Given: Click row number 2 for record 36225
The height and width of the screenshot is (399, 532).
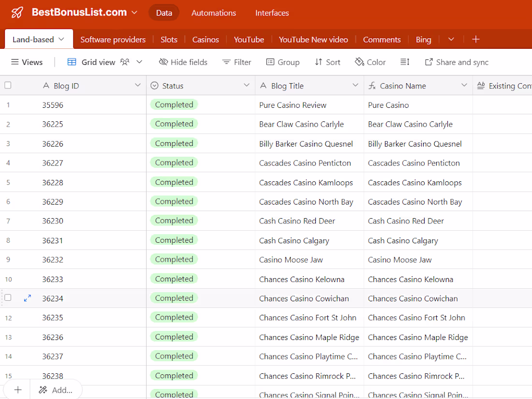Looking at the screenshot, I should coord(8,124).
